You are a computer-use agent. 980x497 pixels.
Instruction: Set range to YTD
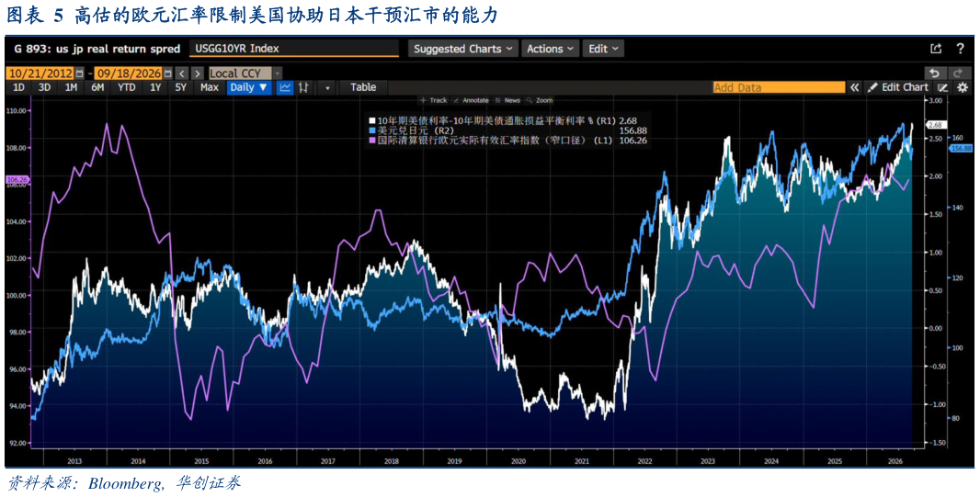(127, 87)
